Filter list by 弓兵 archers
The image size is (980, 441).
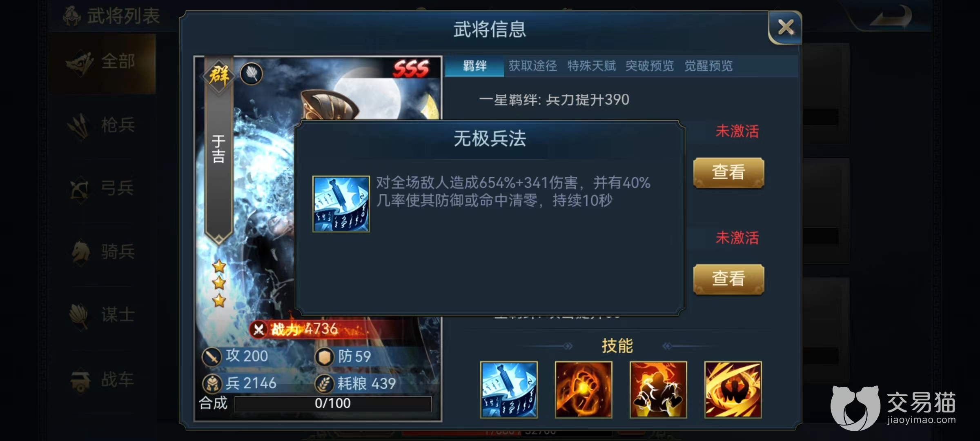tap(102, 189)
